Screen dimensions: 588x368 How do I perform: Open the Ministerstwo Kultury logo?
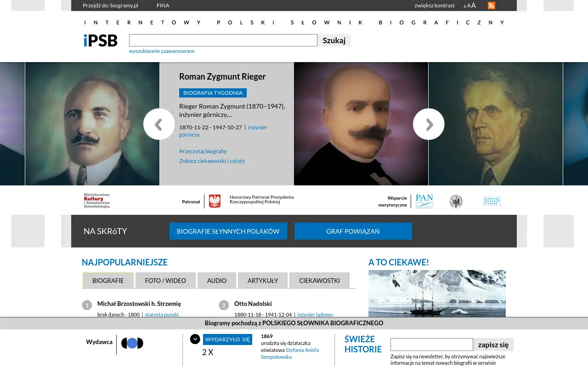coord(97,201)
